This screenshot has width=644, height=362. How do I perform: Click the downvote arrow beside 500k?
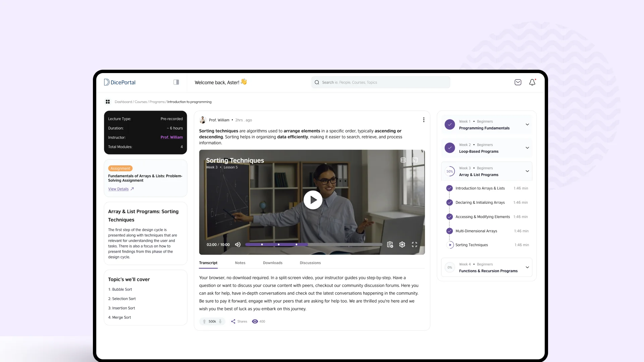(220, 321)
